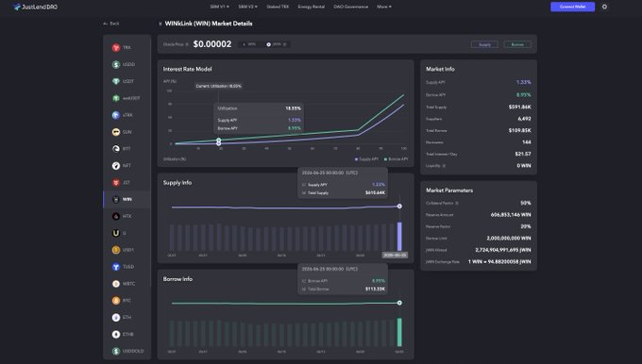The image size is (642, 364).
Task: Click the Suppliers count 6,492
Action: tap(524, 119)
